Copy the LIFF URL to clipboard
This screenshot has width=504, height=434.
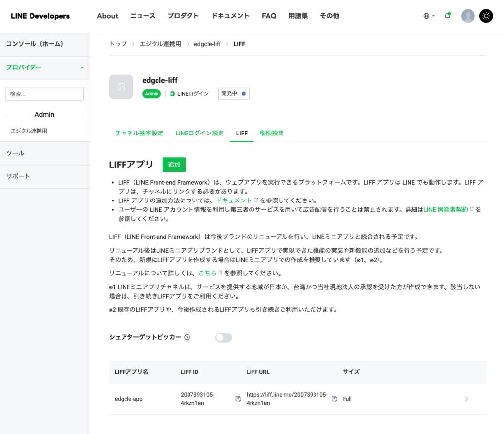334,399
